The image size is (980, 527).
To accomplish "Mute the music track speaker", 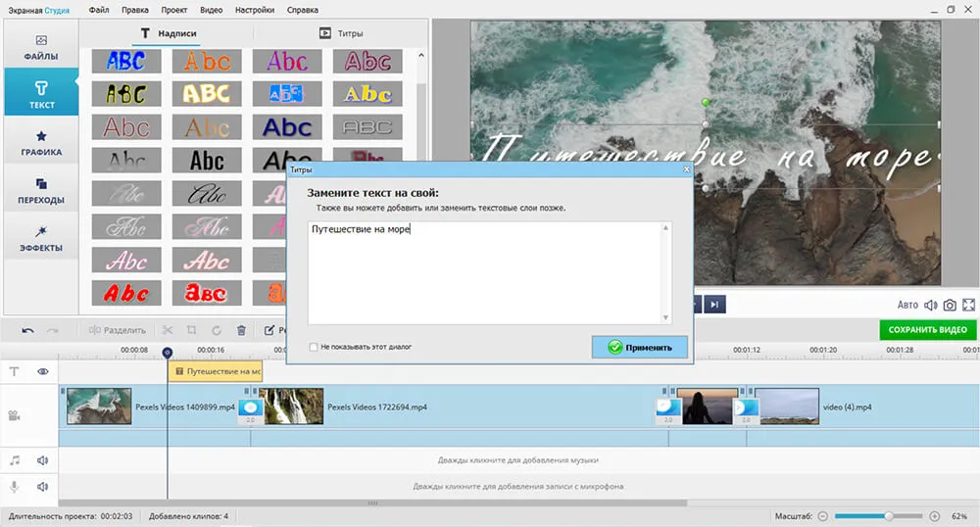I will click(42, 460).
